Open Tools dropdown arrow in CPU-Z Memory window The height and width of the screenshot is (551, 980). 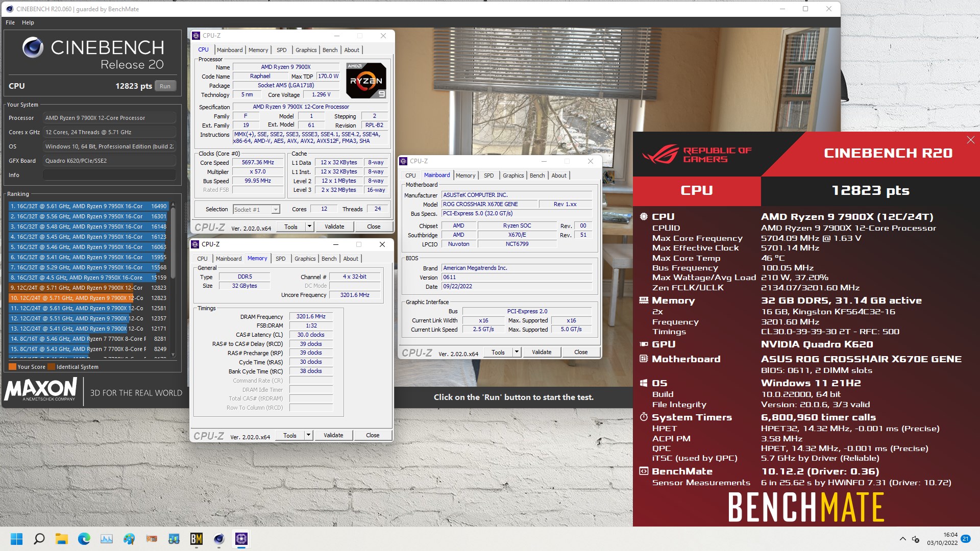[x=308, y=435]
